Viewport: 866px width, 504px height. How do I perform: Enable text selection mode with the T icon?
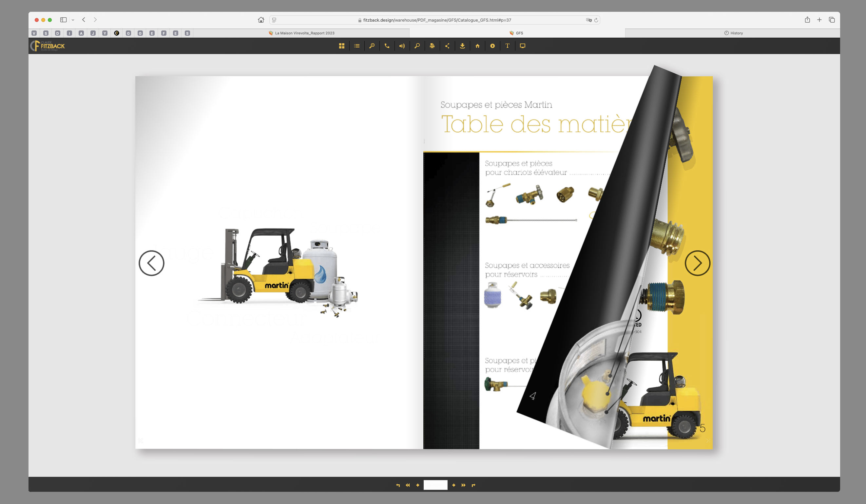click(x=508, y=46)
